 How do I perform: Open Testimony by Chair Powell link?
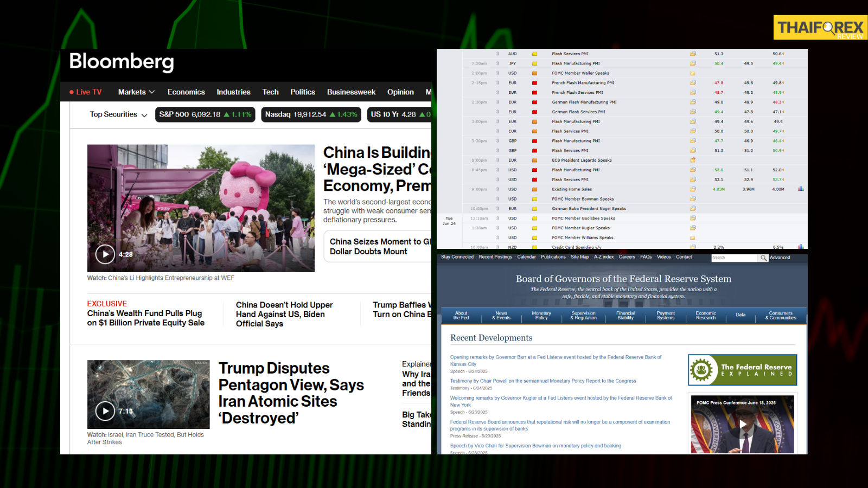pos(543,381)
